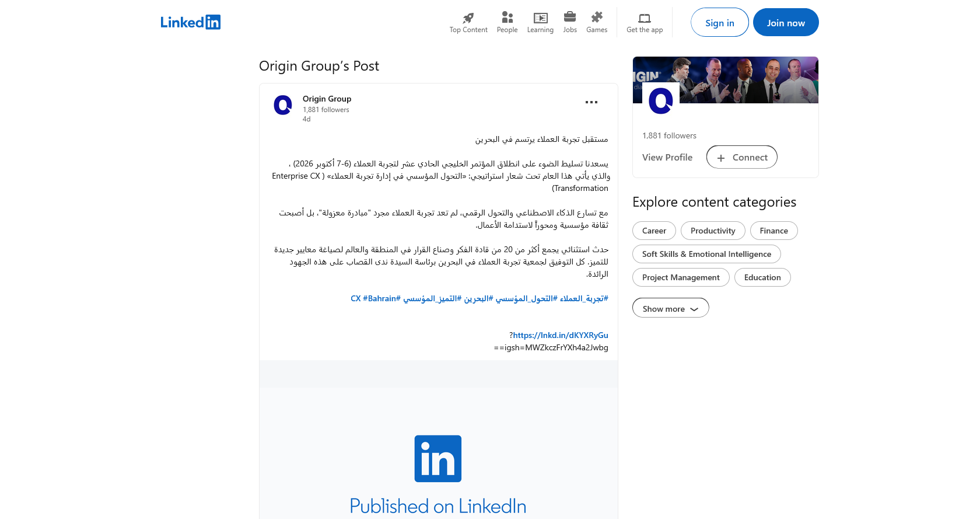This screenshot has height=519, width=980.
Task: Click Origin Group avatar in post header
Action: coord(283,105)
